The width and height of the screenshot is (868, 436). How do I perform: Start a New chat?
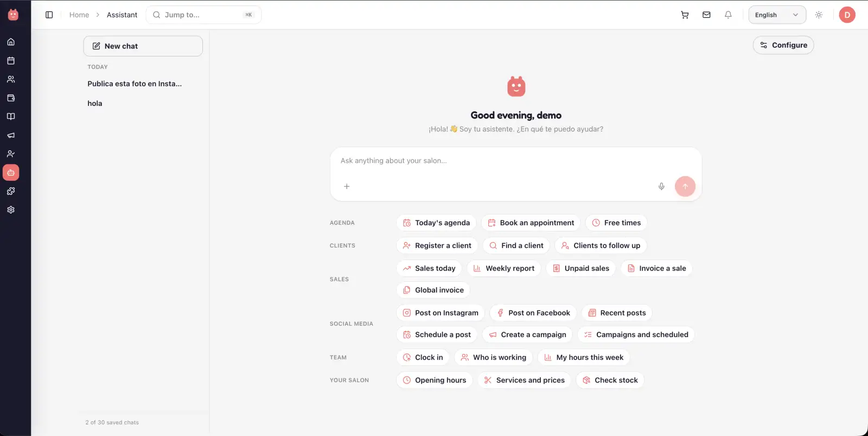click(143, 46)
